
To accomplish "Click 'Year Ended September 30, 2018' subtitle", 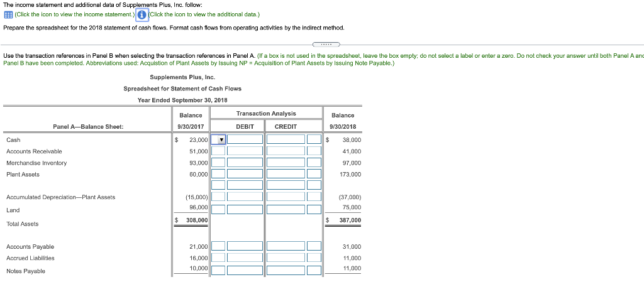I will [x=182, y=100].
